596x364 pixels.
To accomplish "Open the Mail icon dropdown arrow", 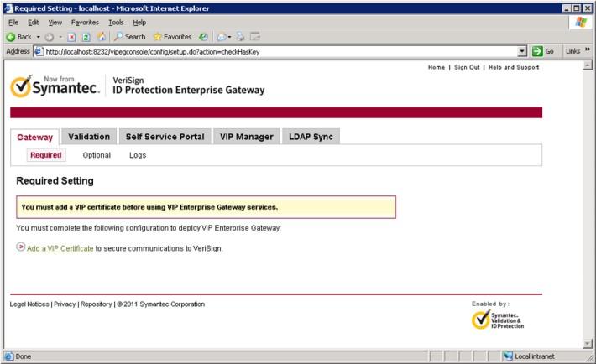I will pos(229,37).
